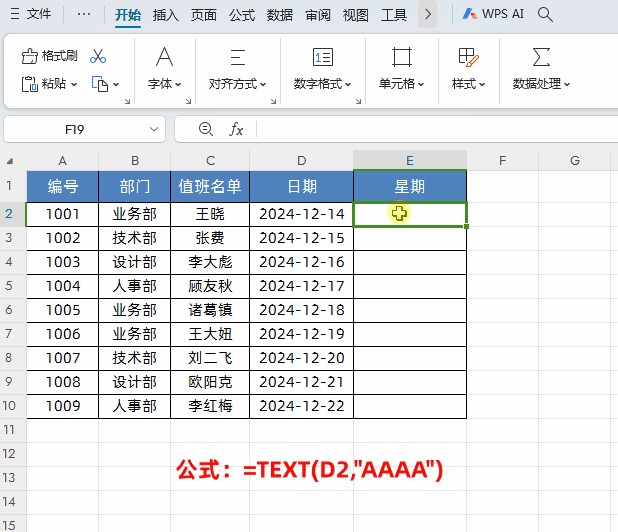Switch to the Formulas (公式) tab
The width and height of the screenshot is (618, 532).
point(241,15)
